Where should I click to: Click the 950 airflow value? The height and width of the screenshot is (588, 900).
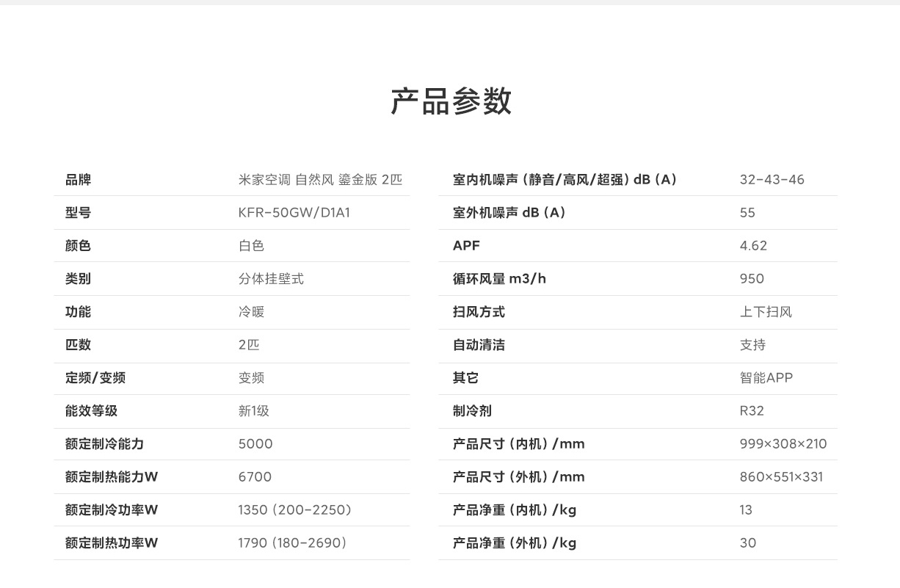click(752, 279)
